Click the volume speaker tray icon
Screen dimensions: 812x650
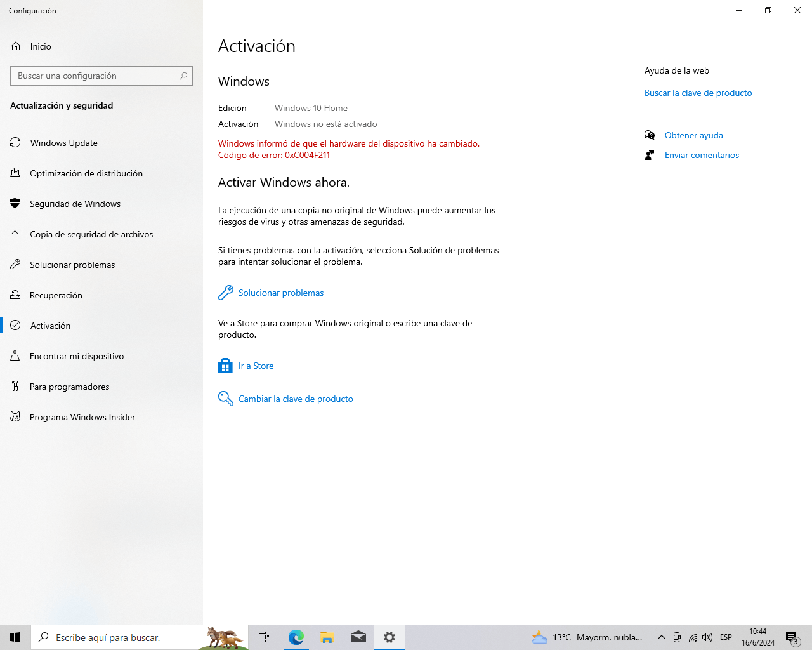click(x=707, y=637)
